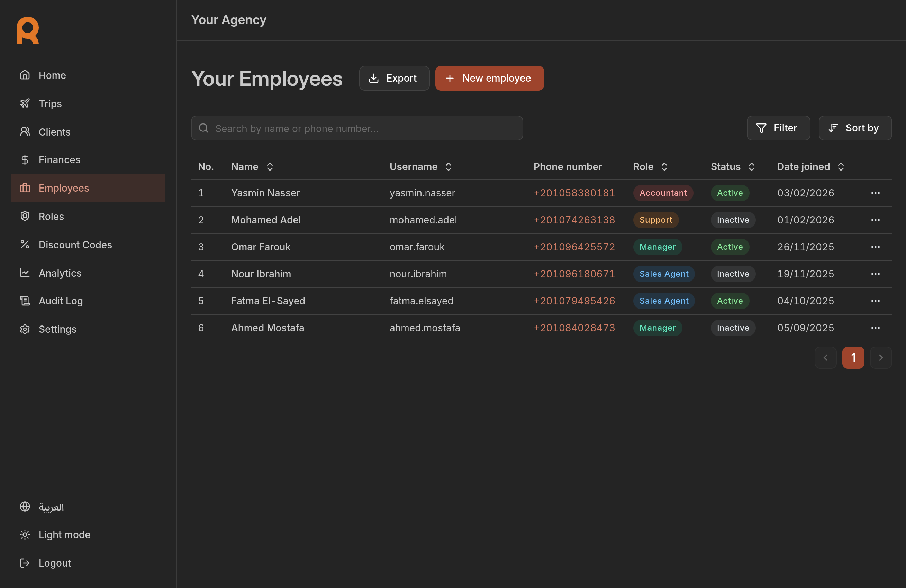Open the Filter options
Image resolution: width=906 pixels, height=588 pixels.
(x=778, y=128)
